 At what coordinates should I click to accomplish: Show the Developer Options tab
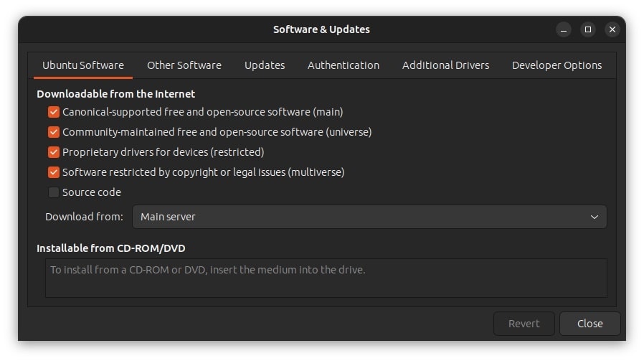coord(557,65)
